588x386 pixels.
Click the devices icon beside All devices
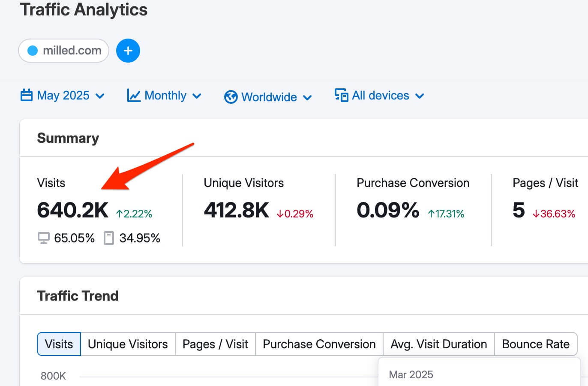(341, 95)
